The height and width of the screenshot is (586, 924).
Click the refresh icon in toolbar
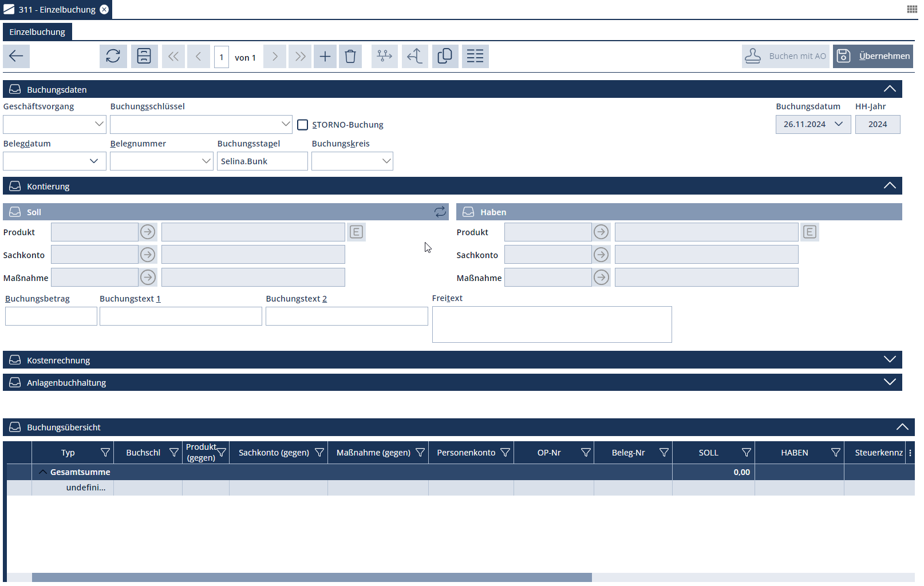113,56
